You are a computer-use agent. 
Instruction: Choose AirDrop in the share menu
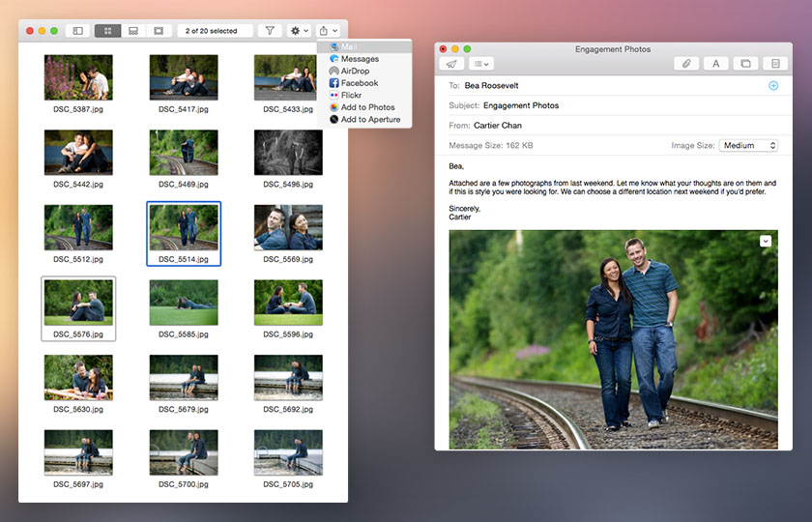coord(355,71)
